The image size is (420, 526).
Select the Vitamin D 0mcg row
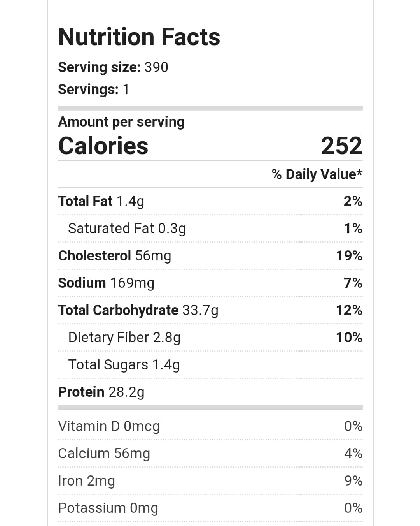(109, 426)
